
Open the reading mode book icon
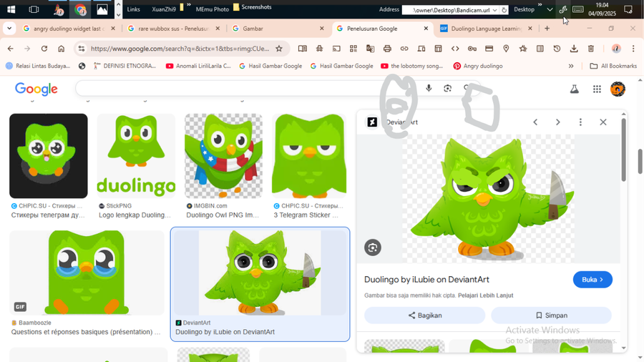[302, 49]
